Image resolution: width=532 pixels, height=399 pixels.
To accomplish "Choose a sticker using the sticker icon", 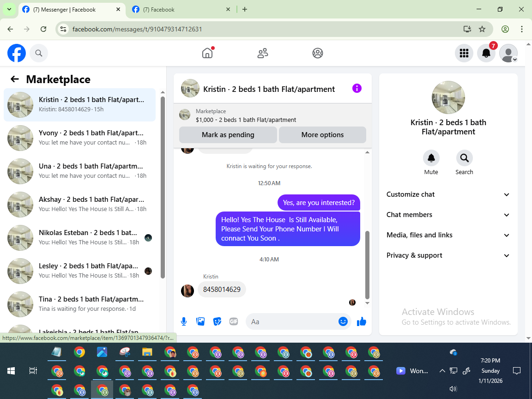I will point(217,321).
